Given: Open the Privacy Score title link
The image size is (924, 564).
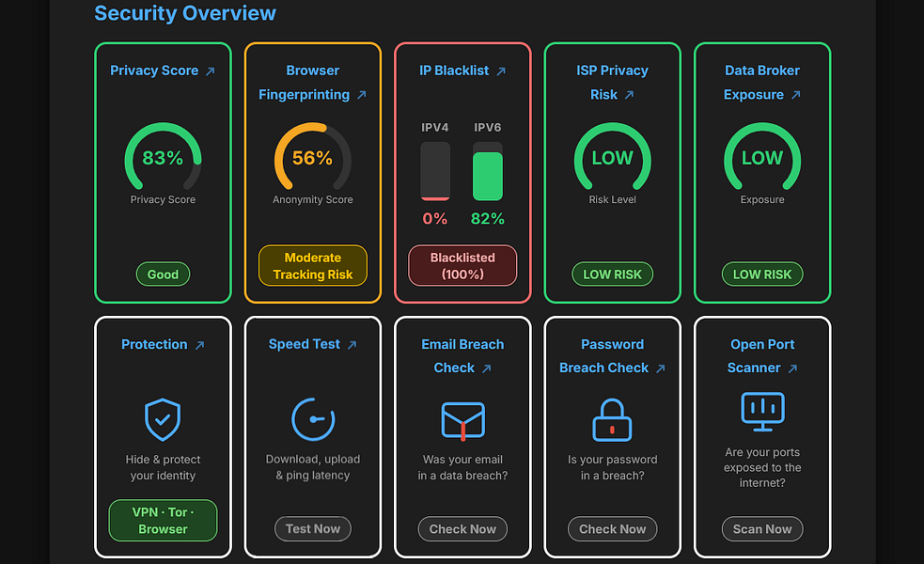Looking at the screenshot, I should point(163,70).
